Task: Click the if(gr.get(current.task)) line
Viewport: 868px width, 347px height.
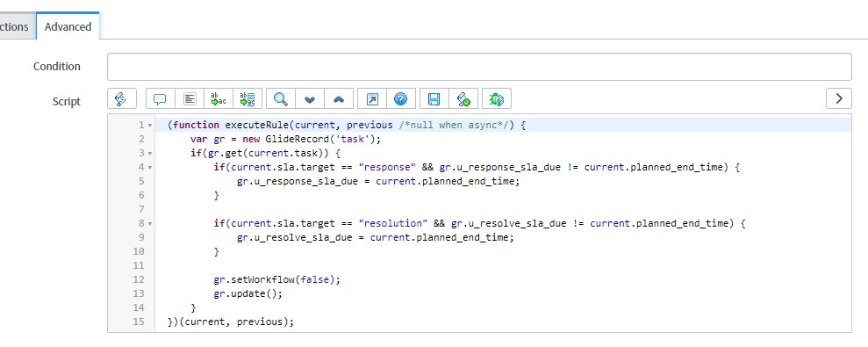Action: point(265,153)
